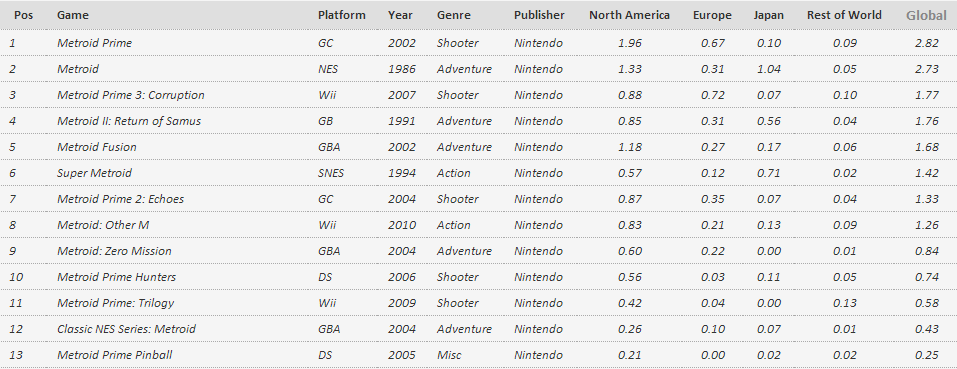Click the Platform column header
The height and width of the screenshot is (369, 957).
[x=341, y=15]
